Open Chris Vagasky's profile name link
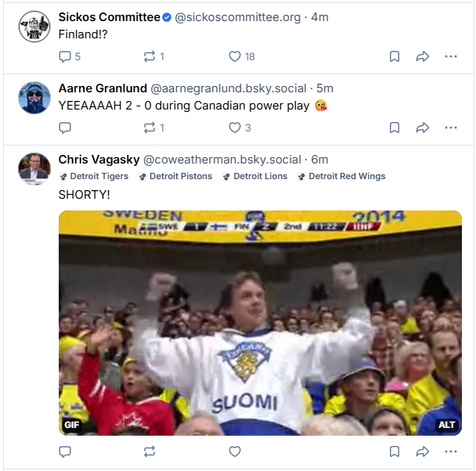This screenshot has height=471, width=476. point(97,160)
